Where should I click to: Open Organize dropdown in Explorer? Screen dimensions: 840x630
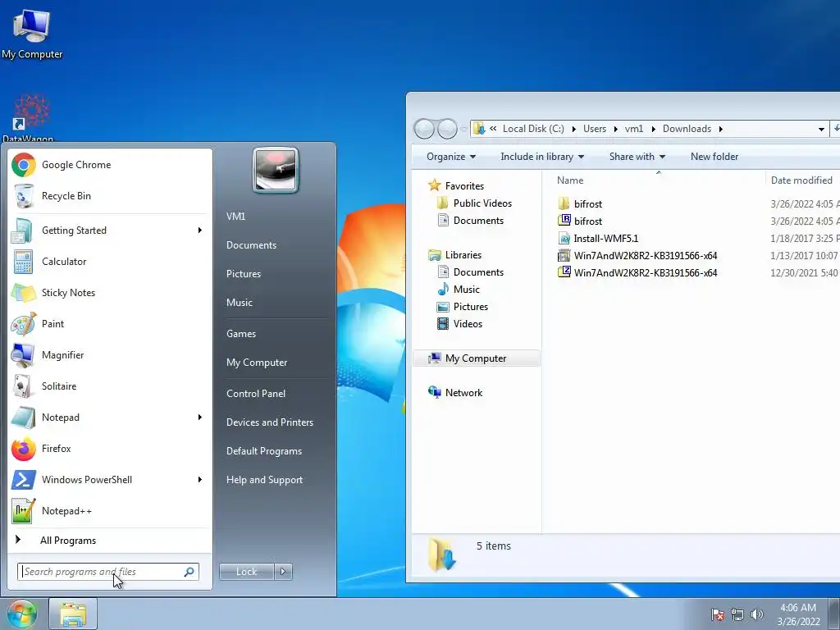click(x=451, y=157)
